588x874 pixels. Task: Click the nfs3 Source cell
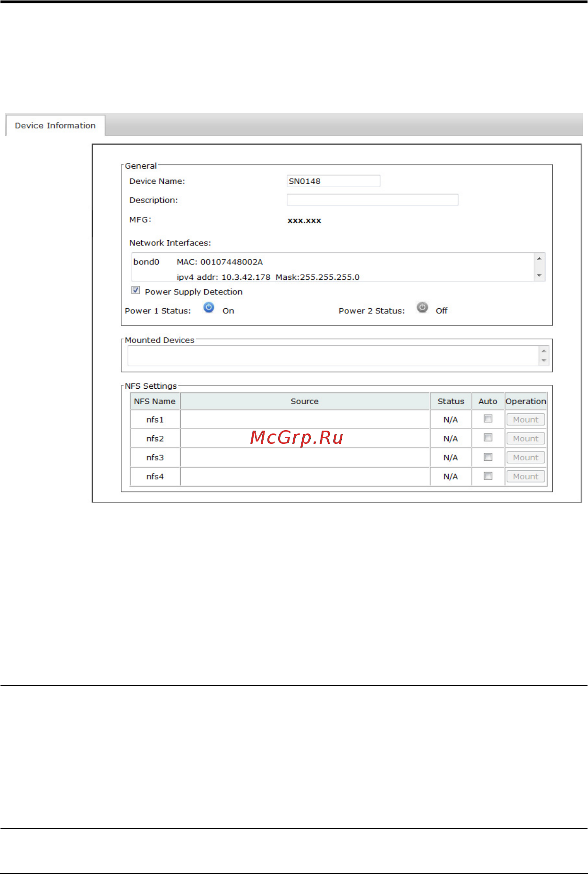click(x=305, y=457)
